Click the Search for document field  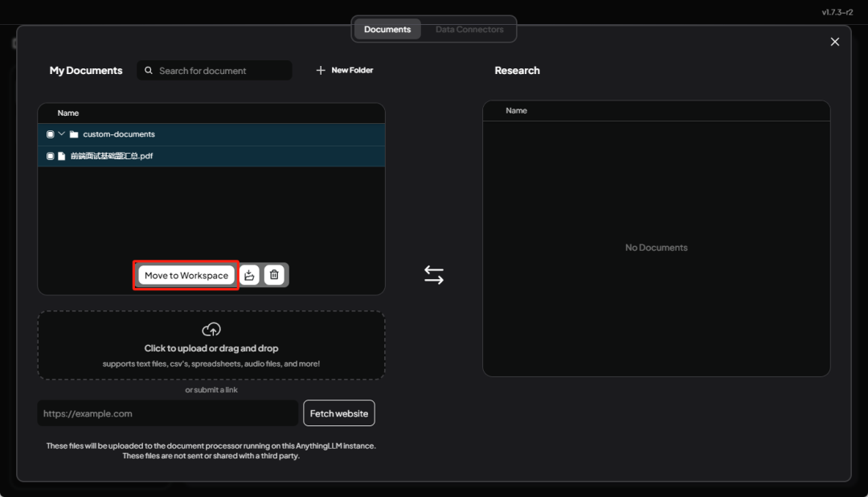[215, 70]
